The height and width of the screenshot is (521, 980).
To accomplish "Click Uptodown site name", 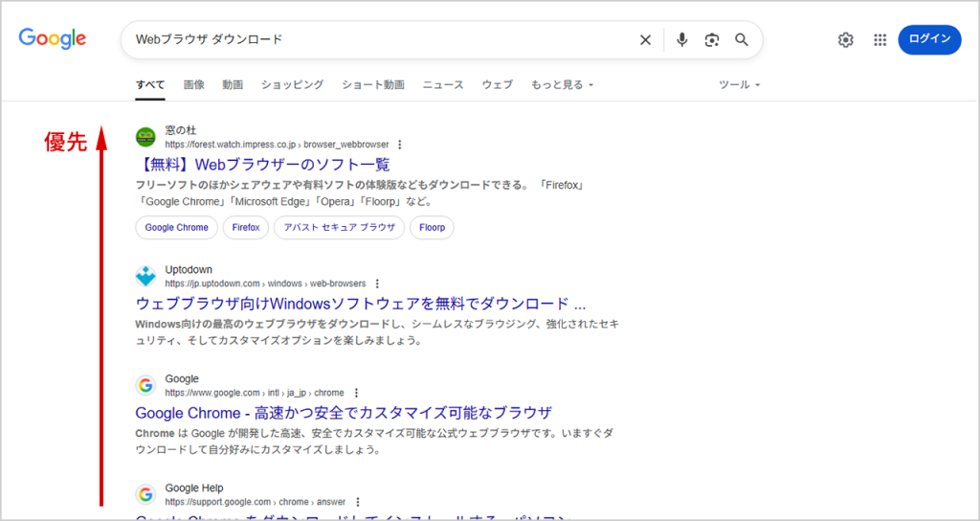I will coord(189,269).
